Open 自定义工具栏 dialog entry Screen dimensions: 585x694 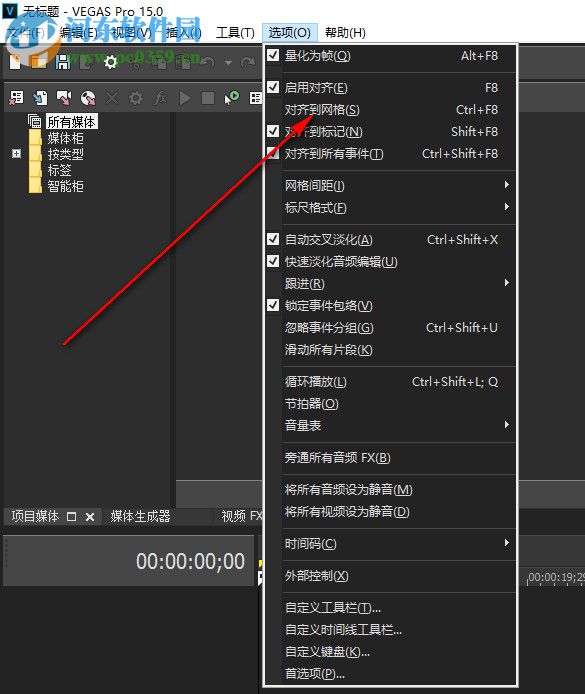(x=391, y=608)
